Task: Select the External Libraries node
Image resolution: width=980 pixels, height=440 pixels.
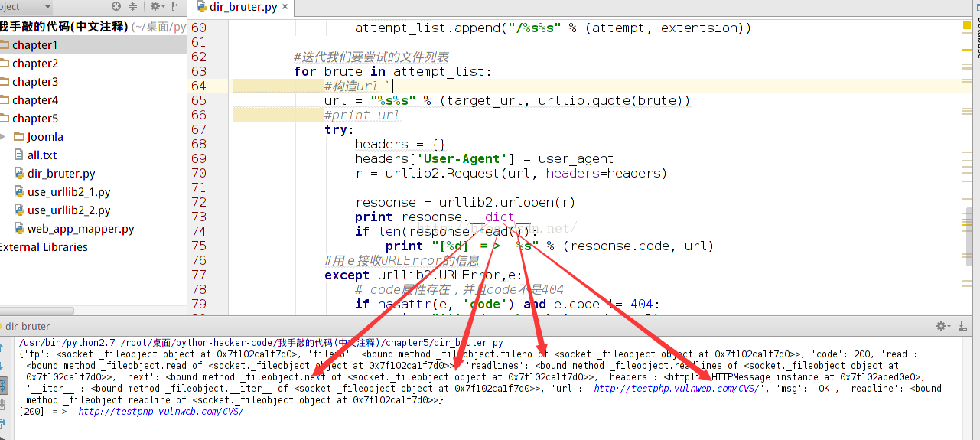Action: [44, 247]
